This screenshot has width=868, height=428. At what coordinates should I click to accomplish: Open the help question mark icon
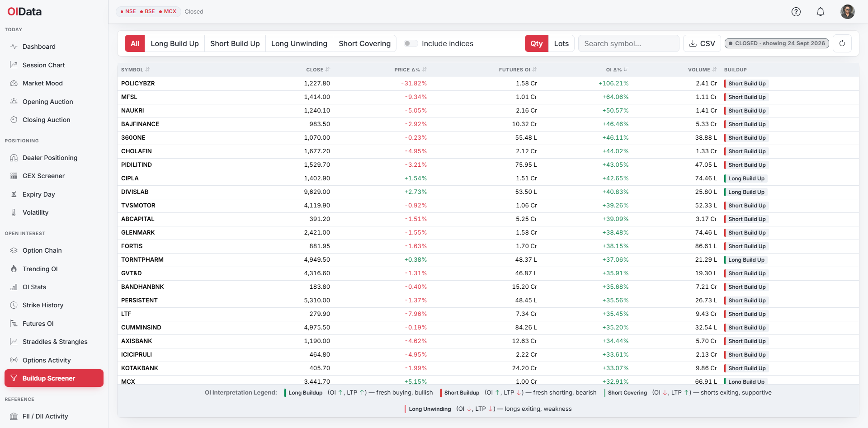(796, 12)
